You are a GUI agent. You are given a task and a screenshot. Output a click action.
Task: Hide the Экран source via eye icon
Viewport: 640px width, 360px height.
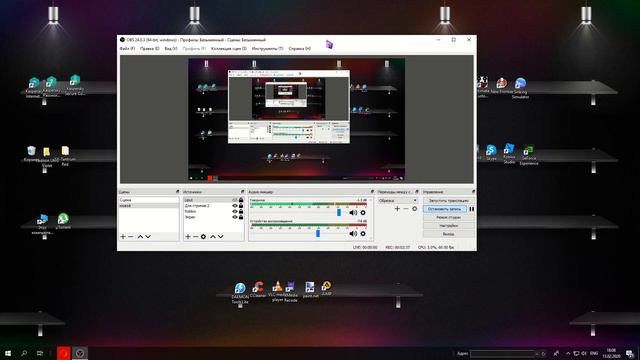235,217
